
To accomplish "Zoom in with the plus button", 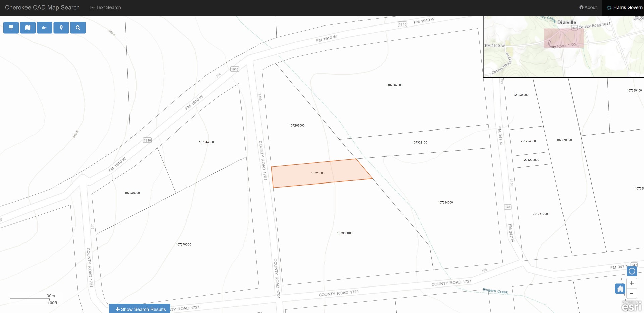I will click(x=632, y=283).
